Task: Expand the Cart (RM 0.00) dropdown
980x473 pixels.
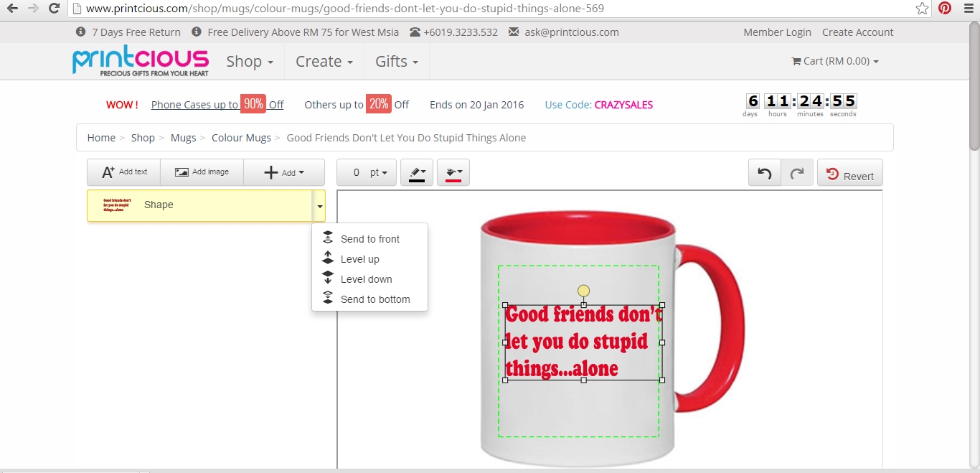Action: (x=835, y=61)
